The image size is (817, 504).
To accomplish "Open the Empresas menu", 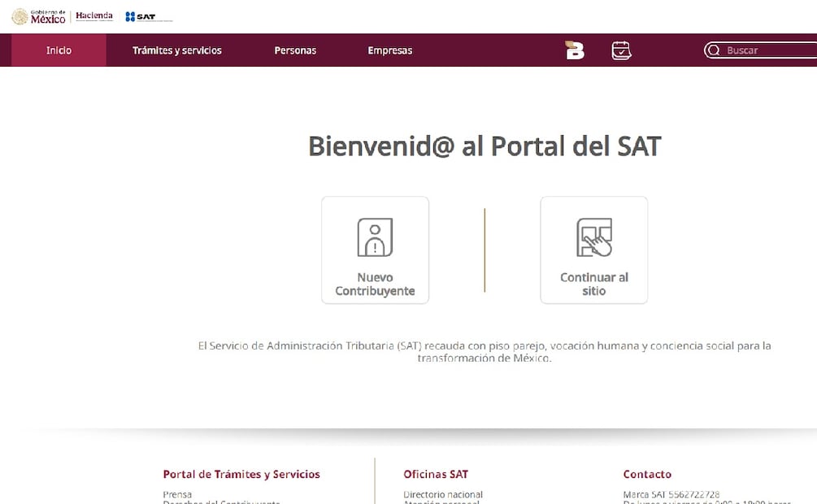I will tap(390, 50).
